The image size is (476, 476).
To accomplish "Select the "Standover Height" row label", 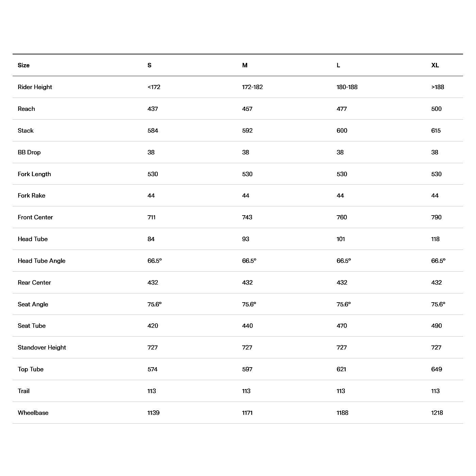I will coord(42,347).
